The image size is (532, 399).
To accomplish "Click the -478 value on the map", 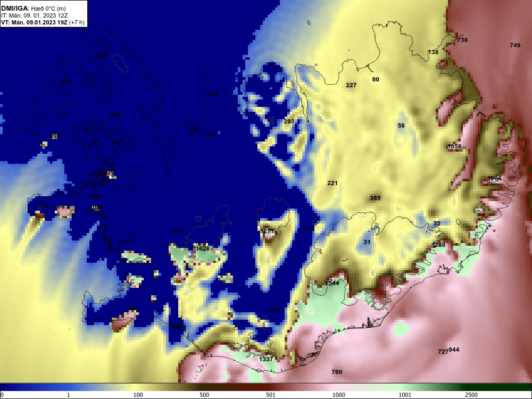I will [65, 83].
